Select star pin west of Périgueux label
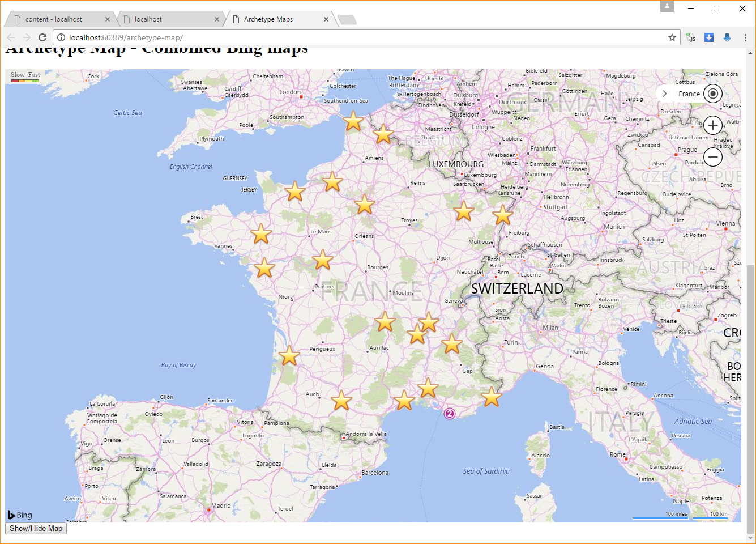The image size is (756, 544). coord(289,356)
